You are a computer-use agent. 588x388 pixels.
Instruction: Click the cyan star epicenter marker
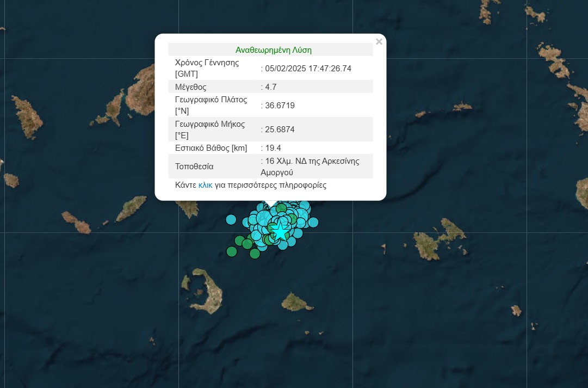280,230
